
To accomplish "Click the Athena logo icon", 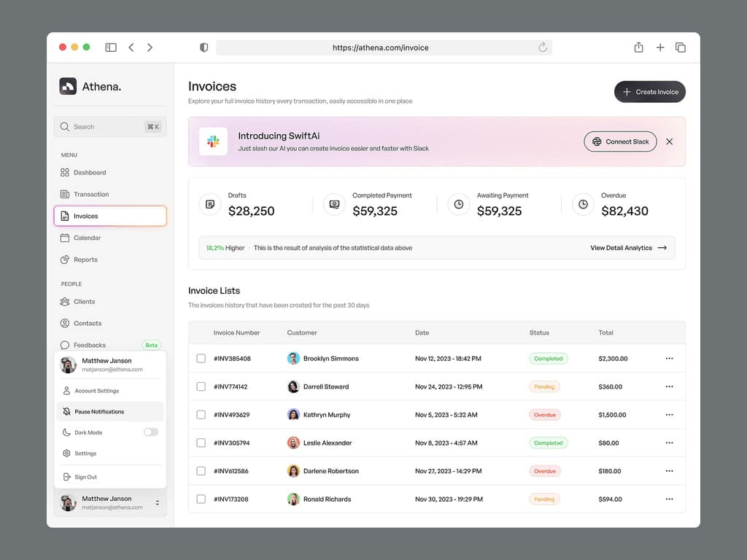I will [68, 86].
